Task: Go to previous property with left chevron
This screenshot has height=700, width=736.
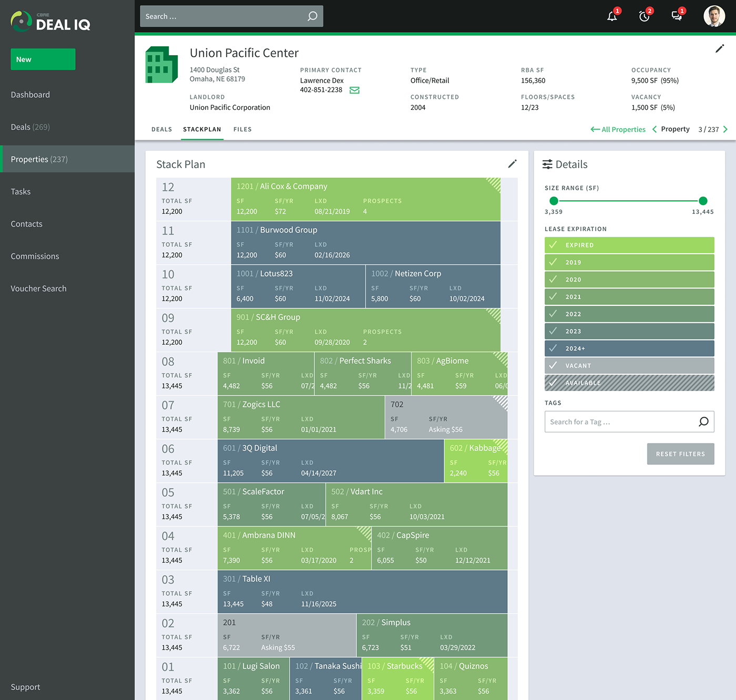Action: (x=655, y=129)
